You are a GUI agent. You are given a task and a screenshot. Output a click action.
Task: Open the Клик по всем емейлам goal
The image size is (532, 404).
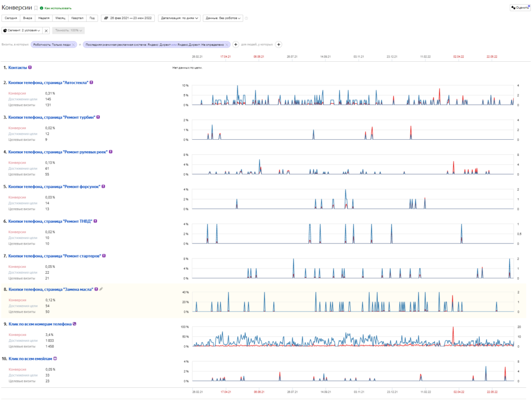tap(30, 358)
